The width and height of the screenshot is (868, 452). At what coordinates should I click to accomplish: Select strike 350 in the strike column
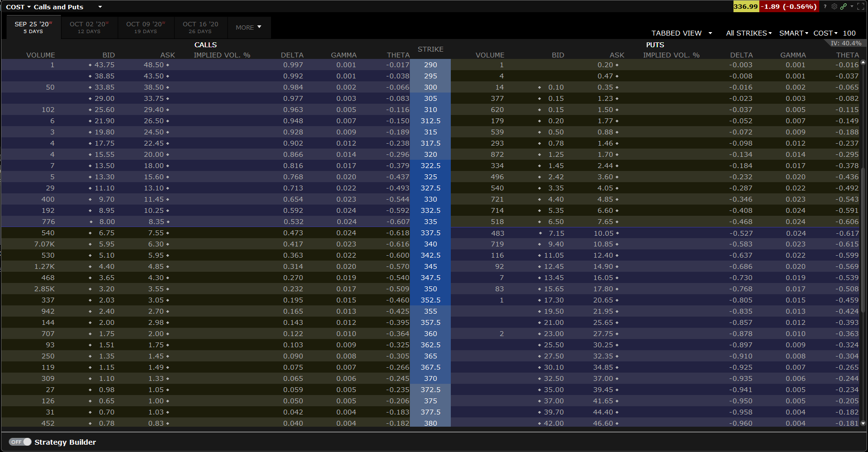pos(430,289)
